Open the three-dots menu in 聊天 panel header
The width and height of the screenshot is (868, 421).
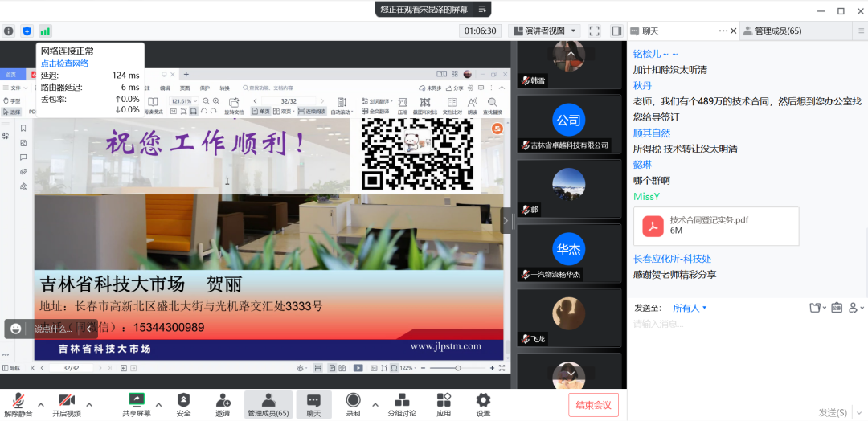pyautogui.click(x=723, y=31)
